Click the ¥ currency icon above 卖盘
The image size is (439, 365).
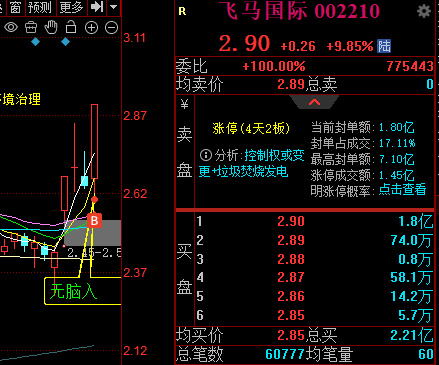tap(184, 105)
